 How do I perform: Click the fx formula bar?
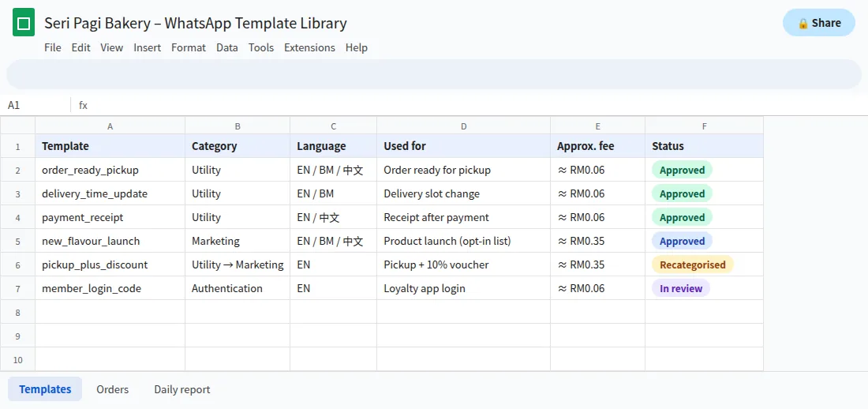tap(468, 105)
